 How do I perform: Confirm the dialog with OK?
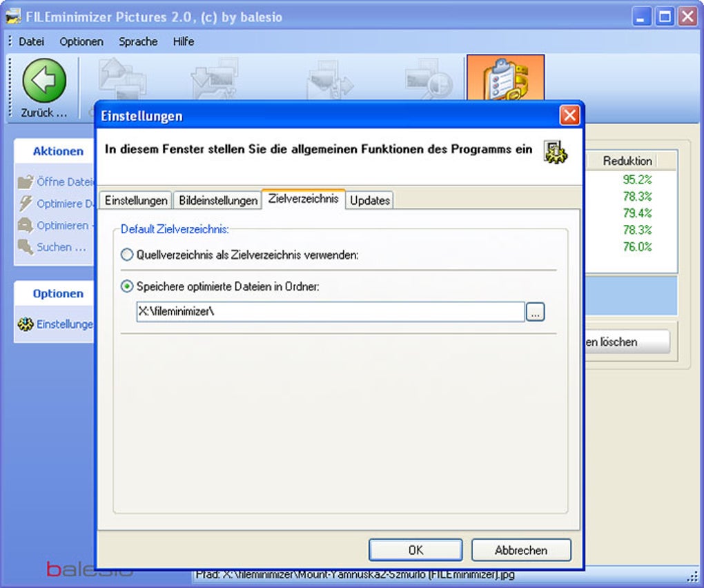415,550
